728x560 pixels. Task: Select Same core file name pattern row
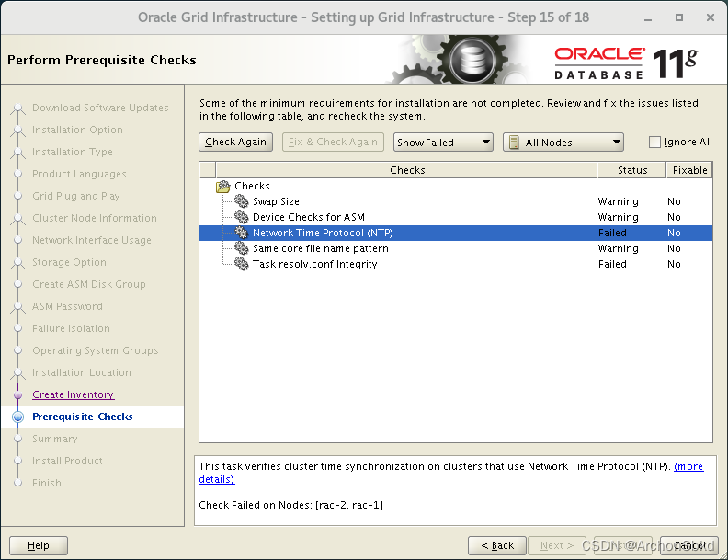click(x=456, y=248)
